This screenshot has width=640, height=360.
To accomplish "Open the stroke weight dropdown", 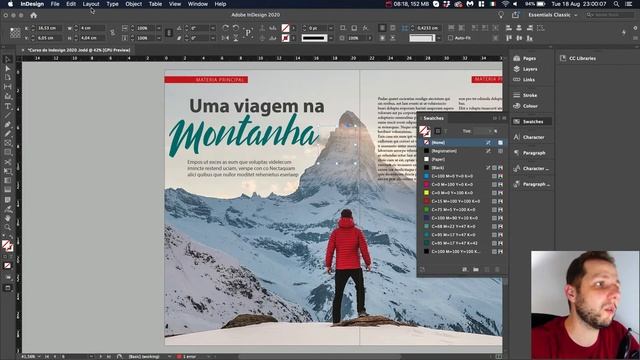I will (331, 28).
